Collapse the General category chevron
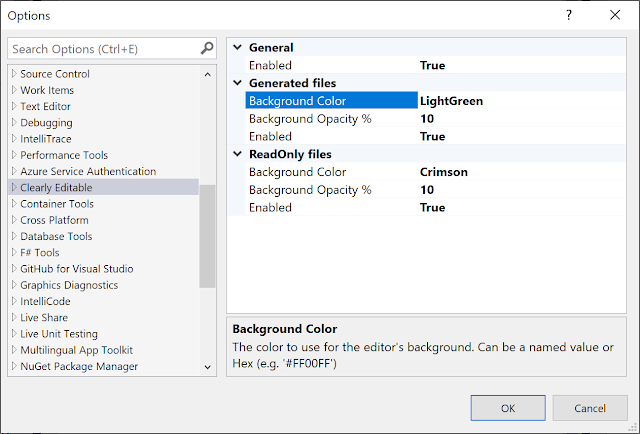 (237, 47)
